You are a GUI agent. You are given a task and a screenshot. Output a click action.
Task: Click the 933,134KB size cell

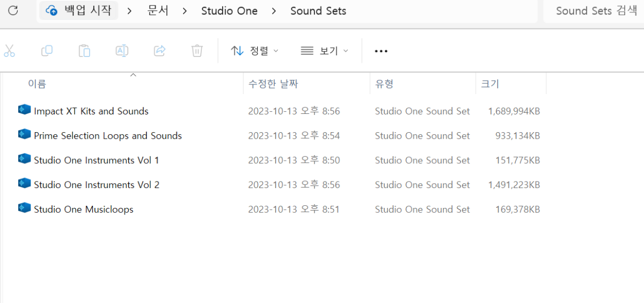[x=518, y=136]
